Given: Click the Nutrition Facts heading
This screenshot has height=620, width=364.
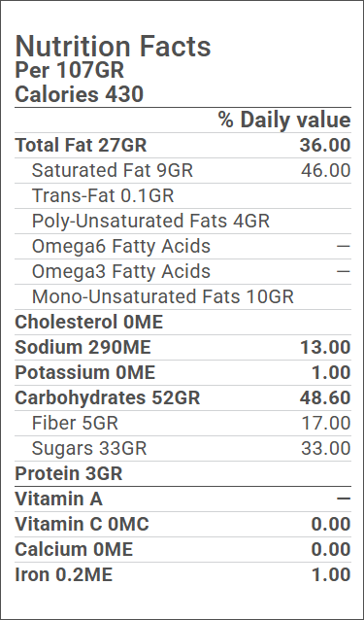Looking at the screenshot, I should click(x=113, y=47).
